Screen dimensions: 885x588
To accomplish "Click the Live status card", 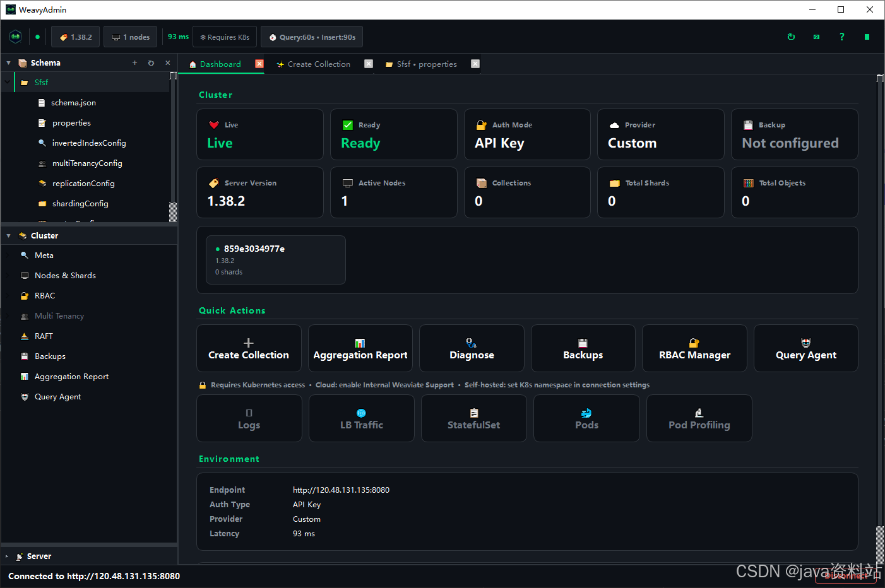I will 260,134.
